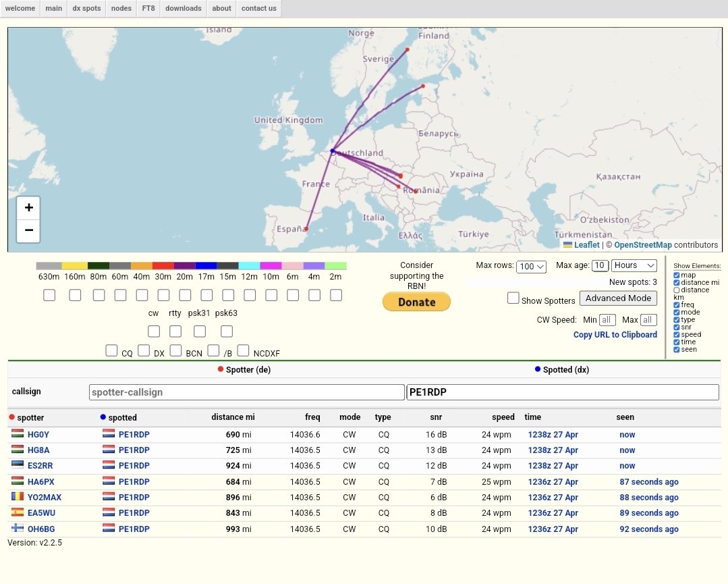Click the CW Speed Min field
The image size is (728, 584).
click(607, 319)
